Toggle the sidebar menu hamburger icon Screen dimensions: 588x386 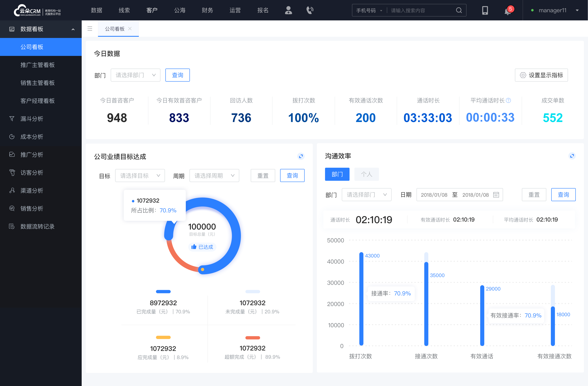coord(90,29)
